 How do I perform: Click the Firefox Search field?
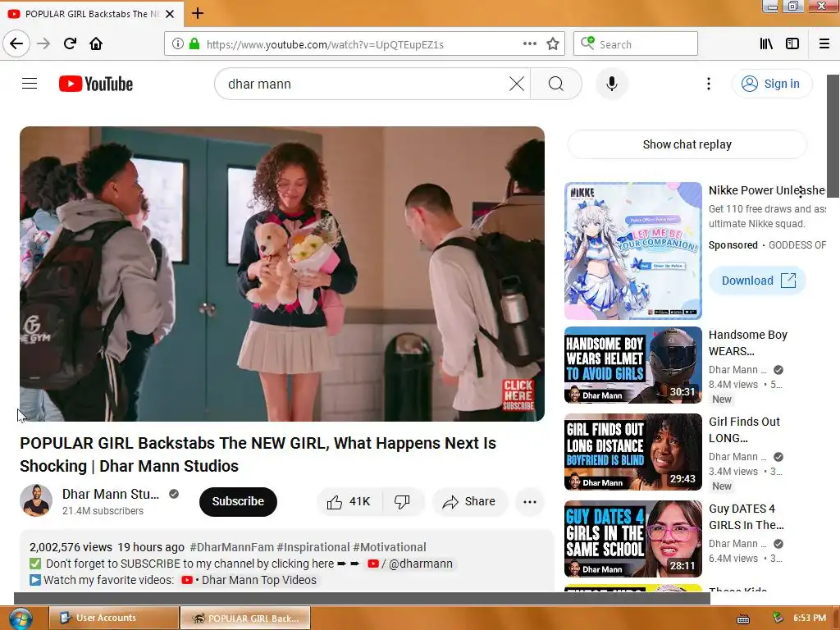click(x=636, y=44)
